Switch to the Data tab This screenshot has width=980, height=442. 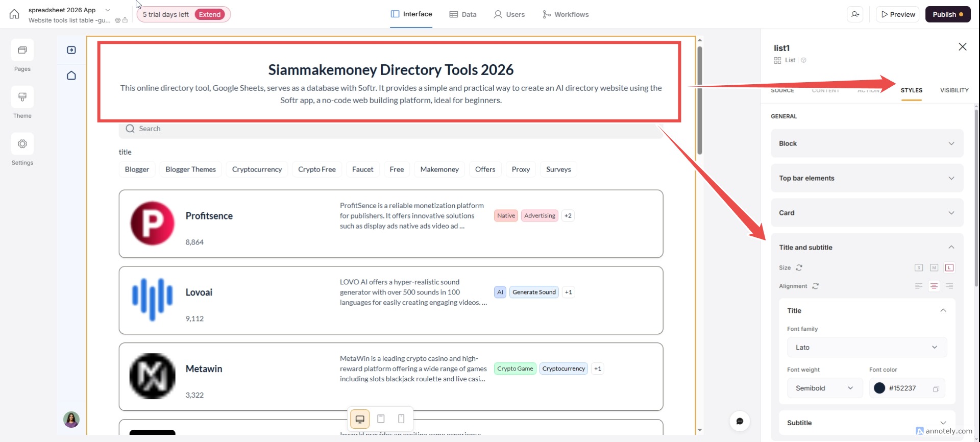(x=463, y=14)
